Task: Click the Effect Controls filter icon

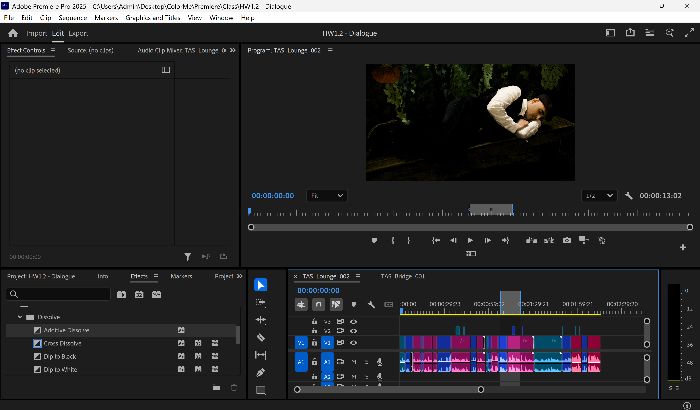Action: point(188,256)
